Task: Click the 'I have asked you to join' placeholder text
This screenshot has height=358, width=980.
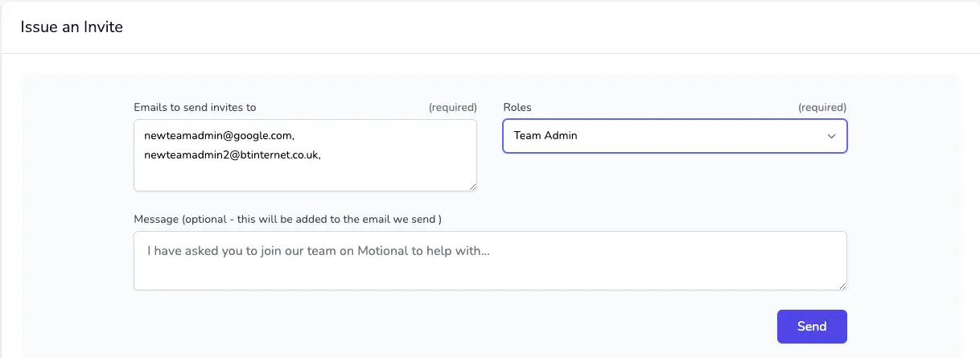Action: tap(319, 251)
